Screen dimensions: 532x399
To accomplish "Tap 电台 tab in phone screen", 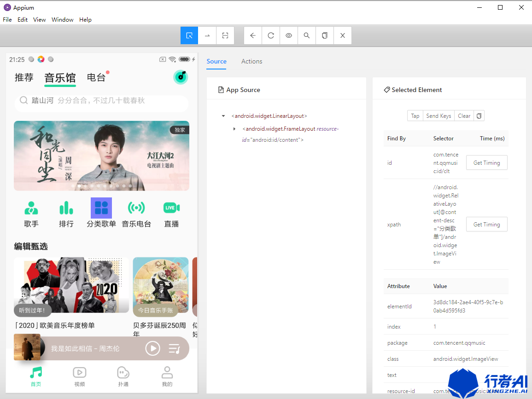I will click(x=96, y=78).
